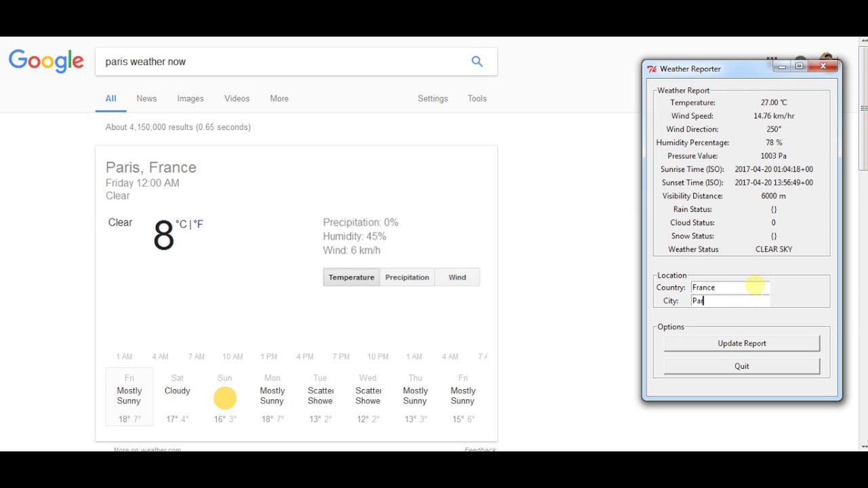Switch the temperature to °F
The image size is (868, 488).
tap(198, 224)
